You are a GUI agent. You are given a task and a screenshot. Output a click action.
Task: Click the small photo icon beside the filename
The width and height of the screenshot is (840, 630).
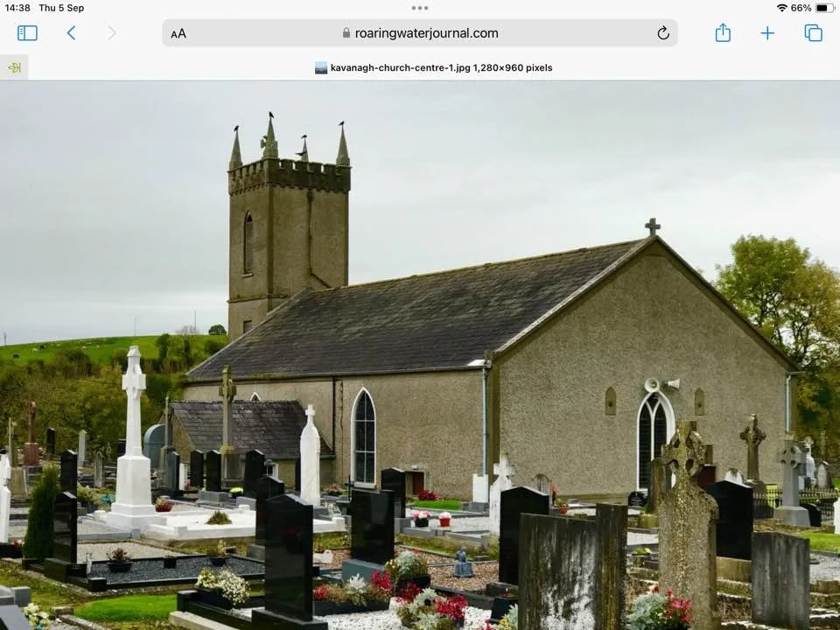pyautogui.click(x=322, y=66)
